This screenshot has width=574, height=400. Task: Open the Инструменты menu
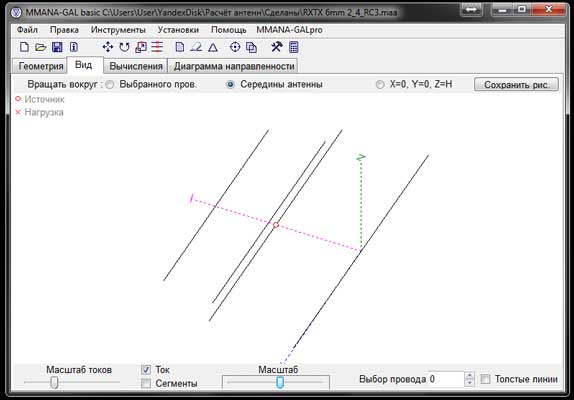[x=118, y=30]
